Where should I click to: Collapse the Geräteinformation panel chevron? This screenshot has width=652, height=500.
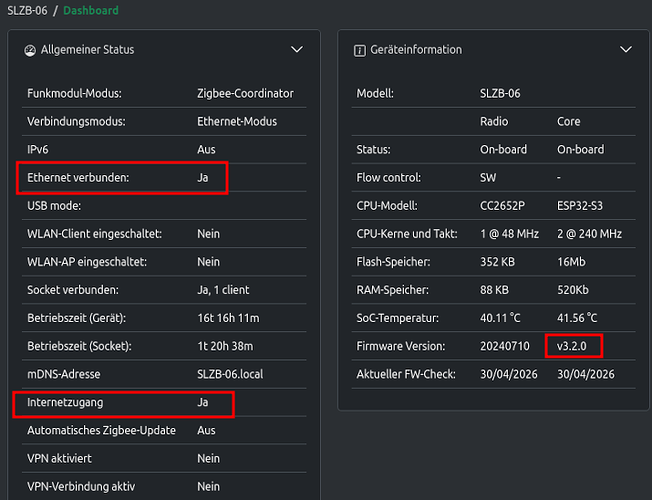[x=626, y=50]
